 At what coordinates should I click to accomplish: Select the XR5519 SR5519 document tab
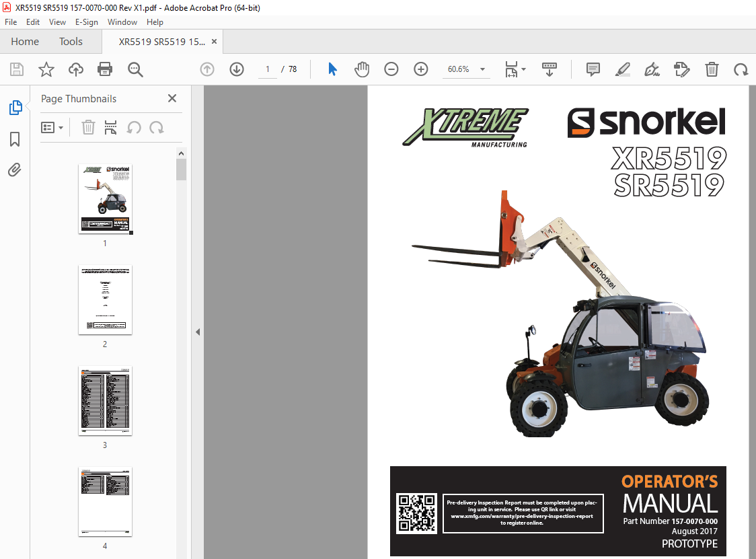tap(162, 42)
